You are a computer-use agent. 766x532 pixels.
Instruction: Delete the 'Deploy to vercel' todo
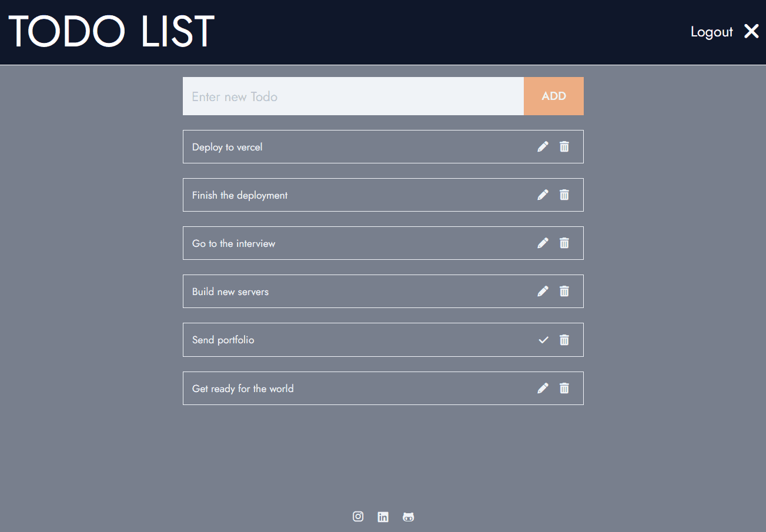click(x=564, y=146)
